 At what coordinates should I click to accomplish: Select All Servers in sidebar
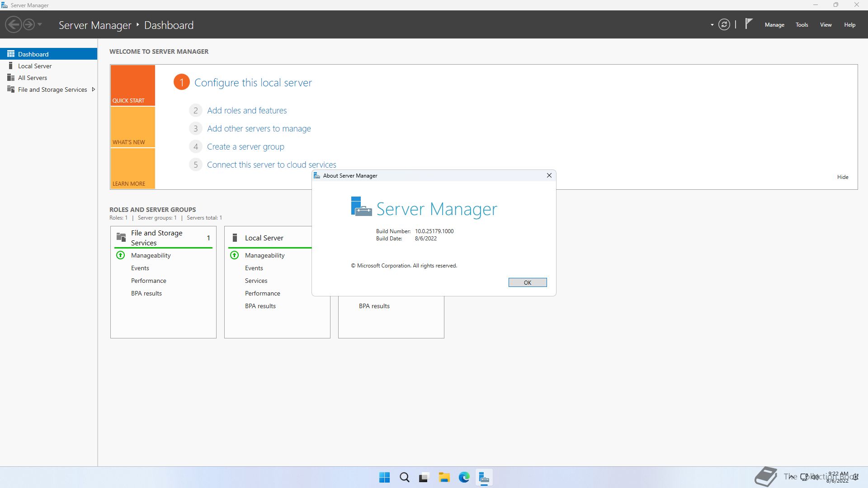click(x=33, y=78)
